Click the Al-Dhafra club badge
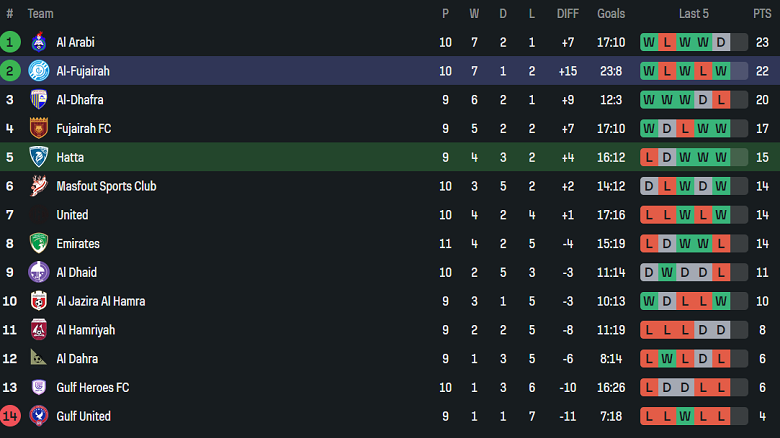The height and width of the screenshot is (438, 780). [39, 100]
